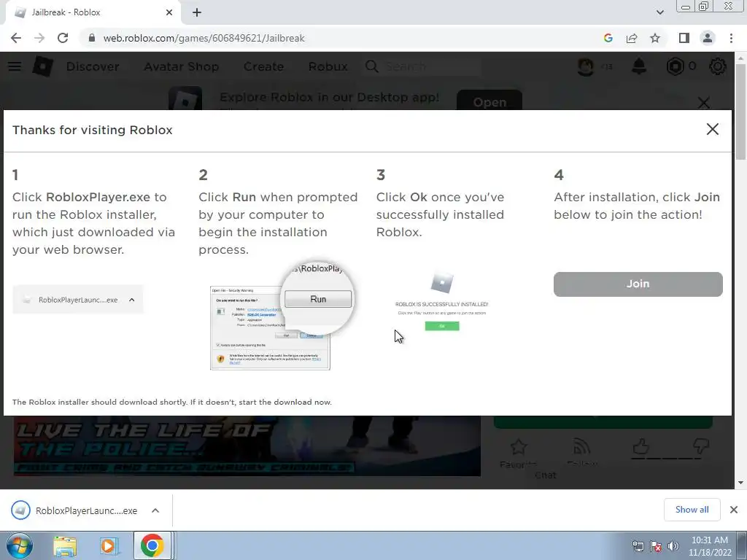Dislike the game with thumbs down
The image size is (747, 560).
pyautogui.click(x=700, y=447)
